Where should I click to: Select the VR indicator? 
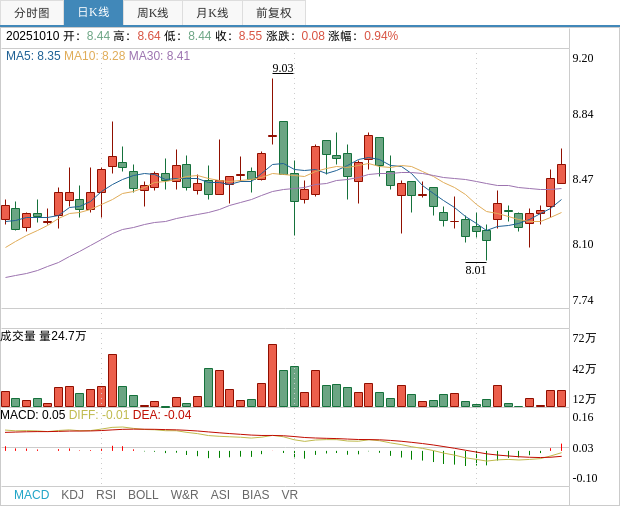coord(289,495)
